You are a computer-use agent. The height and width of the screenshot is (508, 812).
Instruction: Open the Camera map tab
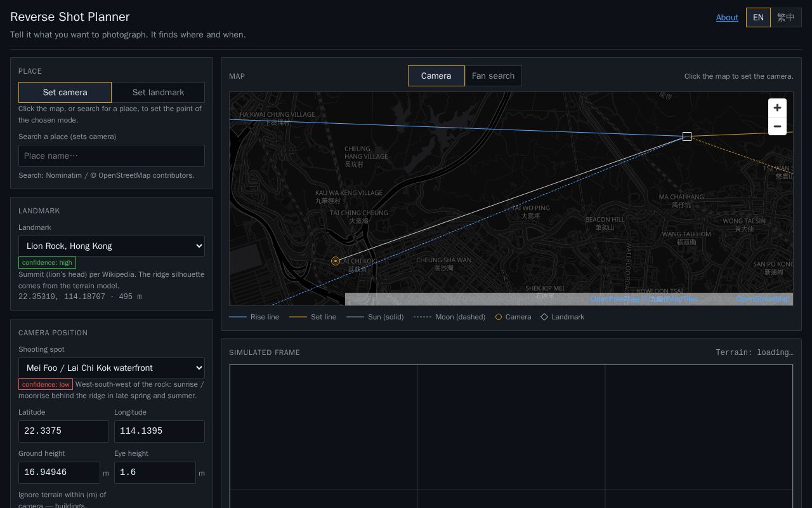436,76
